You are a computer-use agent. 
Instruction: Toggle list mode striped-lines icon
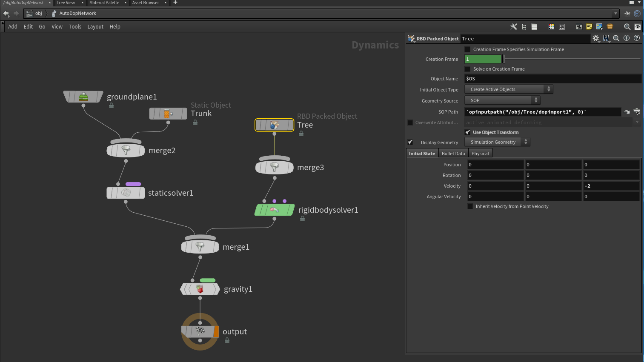[x=534, y=26]
